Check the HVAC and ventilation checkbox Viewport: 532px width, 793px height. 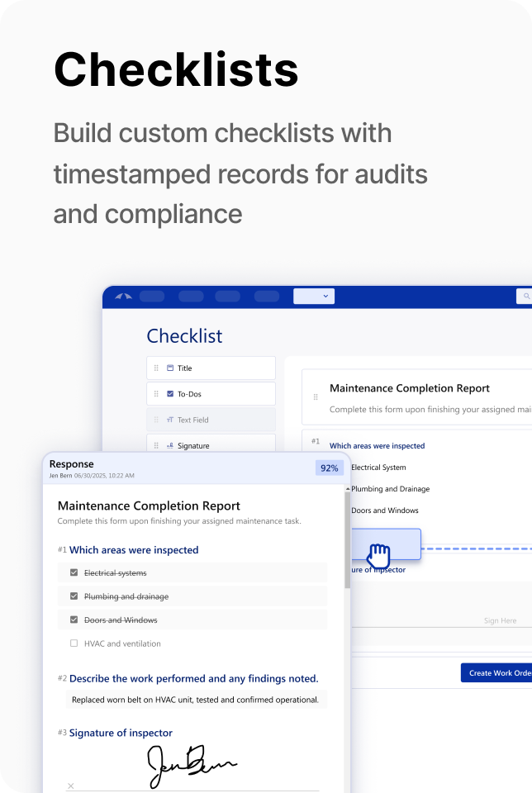tap(74, 643)
